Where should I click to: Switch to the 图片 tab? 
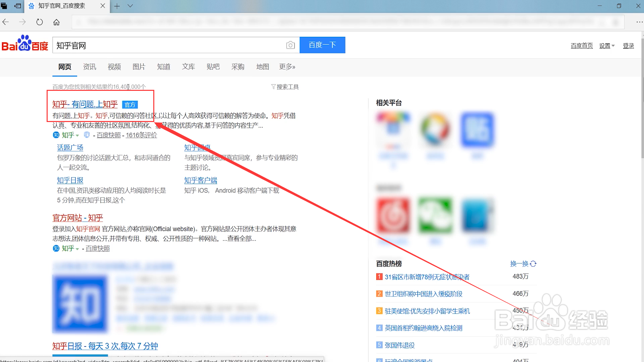[x=139, y=67]
